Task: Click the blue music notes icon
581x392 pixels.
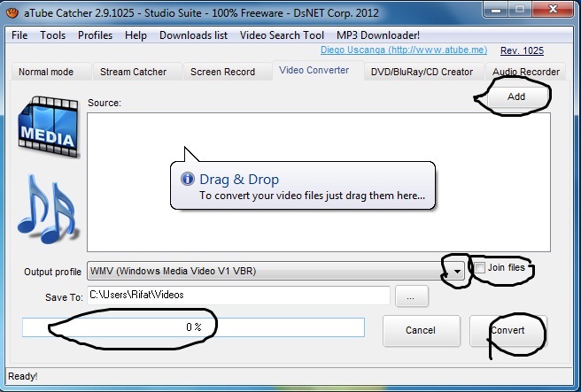Action: pos(48,209)
